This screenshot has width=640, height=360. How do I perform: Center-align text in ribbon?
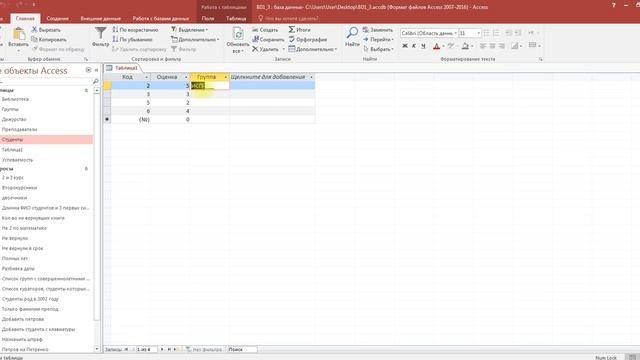492,46
